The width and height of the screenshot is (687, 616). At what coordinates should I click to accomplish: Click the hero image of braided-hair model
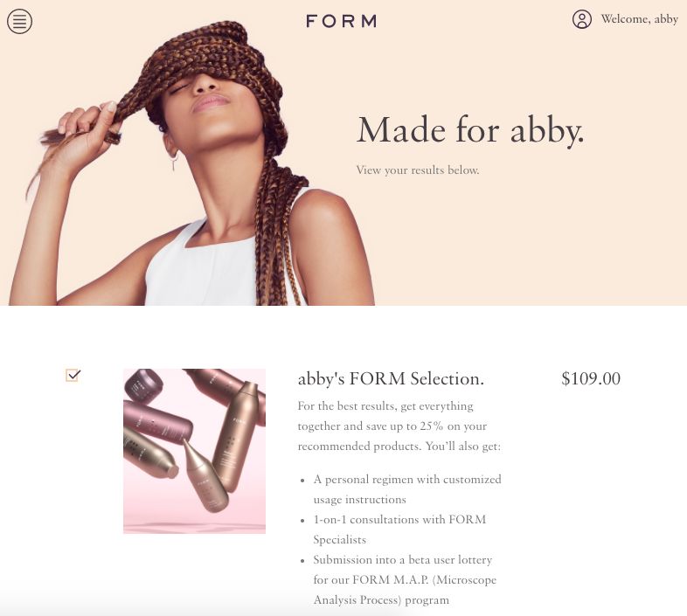[x=191, y=163]
